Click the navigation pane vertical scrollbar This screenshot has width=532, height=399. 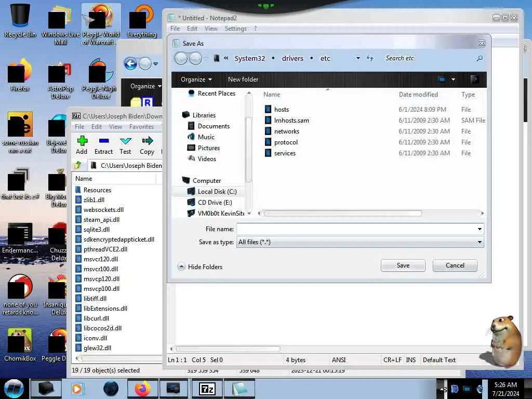[x=248, y=149]
